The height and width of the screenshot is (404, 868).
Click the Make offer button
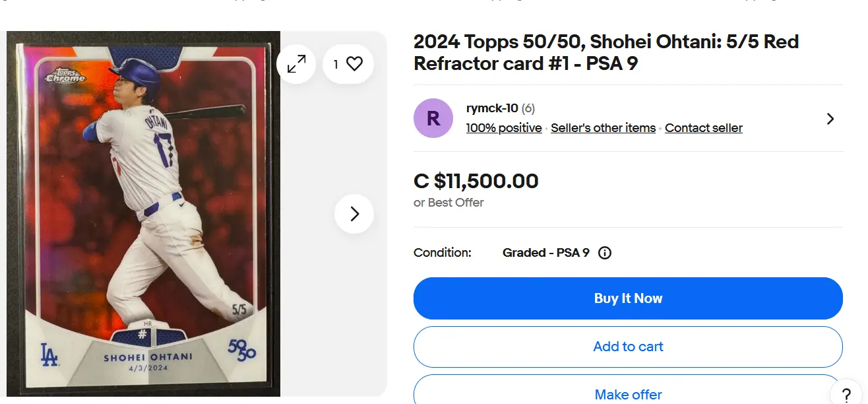pyautogui.click(x=628, y=393)
